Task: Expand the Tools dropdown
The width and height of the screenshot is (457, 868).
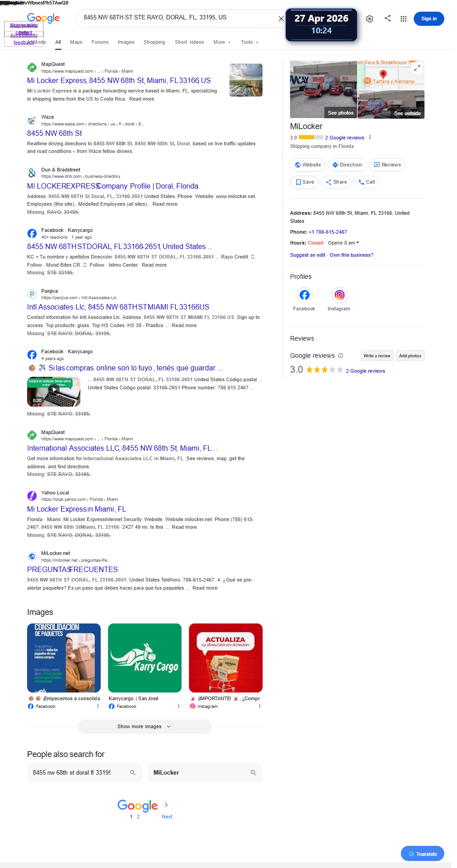Action: (x=249, y=42)
